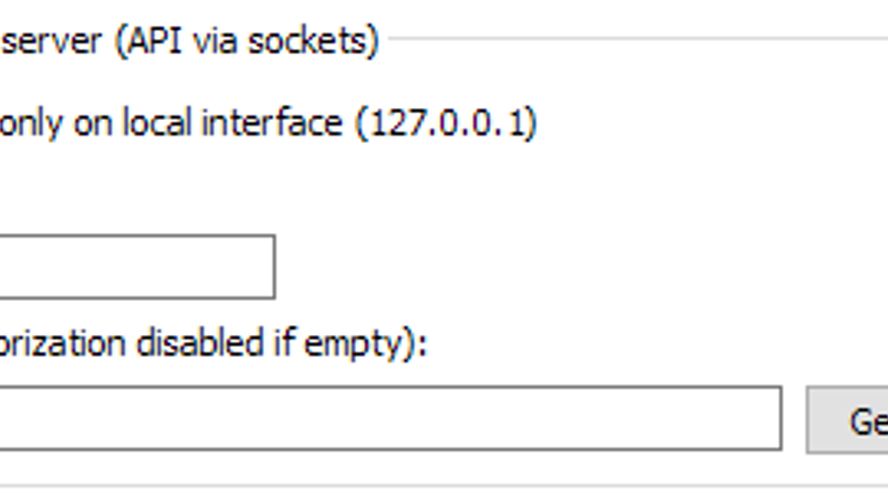This screenshot has width=888, height=500.
Task: Click the "server (API via sockets)" group title
Action: tap(188, 41)
